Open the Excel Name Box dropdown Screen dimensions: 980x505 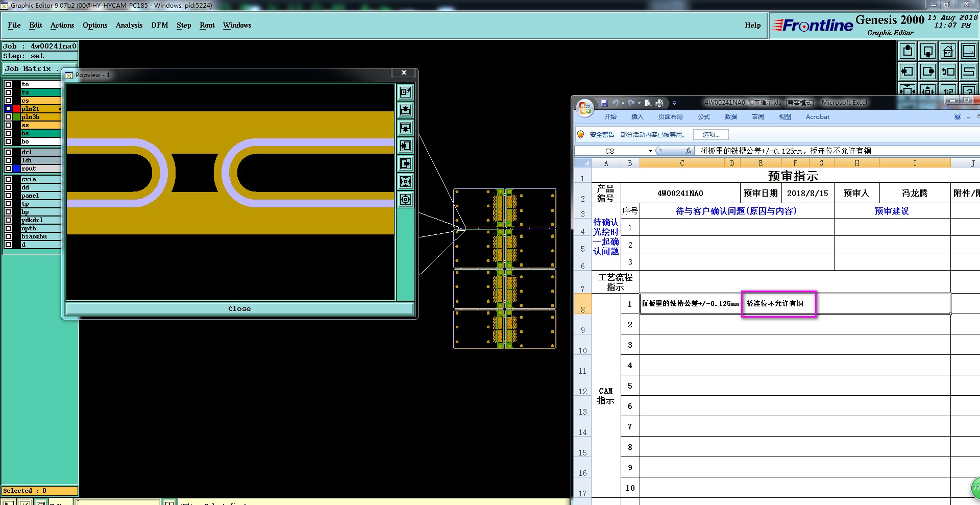650,151
